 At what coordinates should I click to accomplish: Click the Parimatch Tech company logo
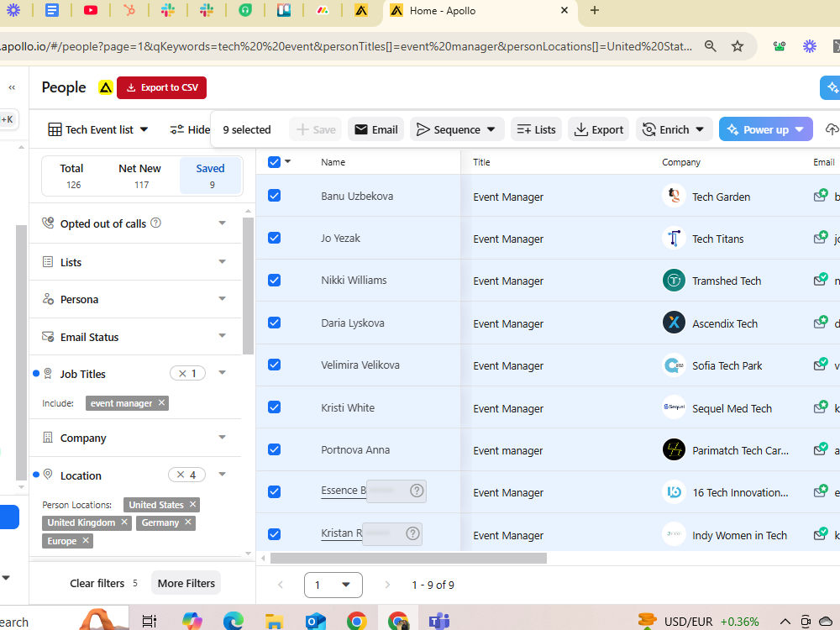point(674,450)
